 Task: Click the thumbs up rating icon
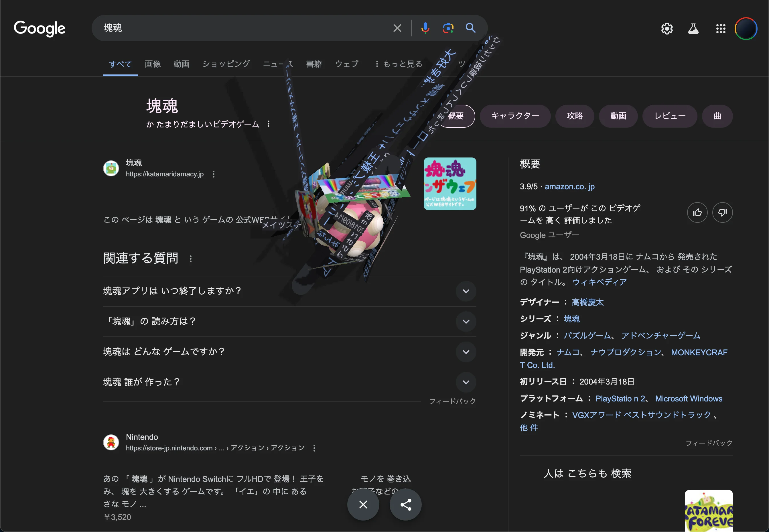click(x=697, y=212)
